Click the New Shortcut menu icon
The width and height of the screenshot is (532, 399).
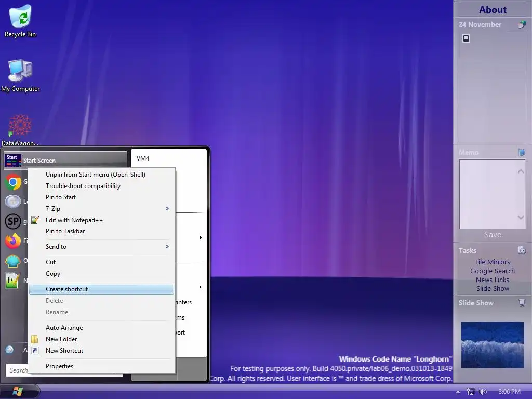[35, 351]
